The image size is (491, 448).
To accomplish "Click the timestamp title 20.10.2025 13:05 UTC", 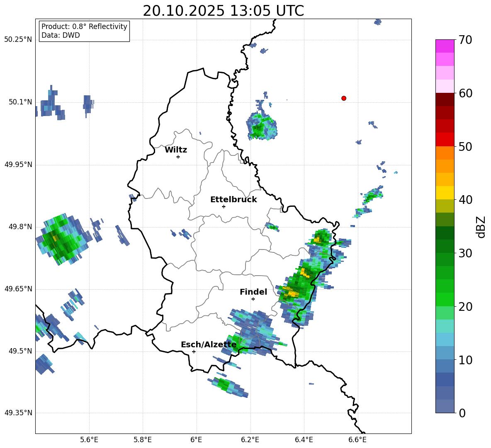I will [223, 11].
